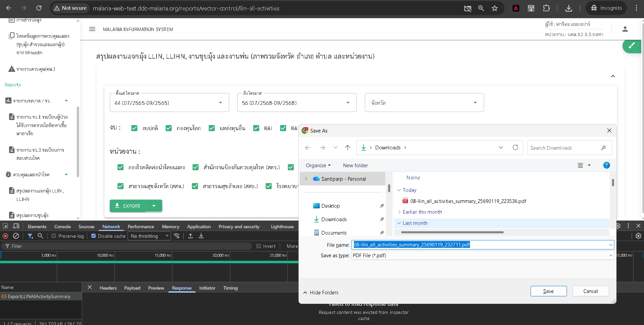
Task: Click the Cancel button in Save As
Action: point(590,291)
